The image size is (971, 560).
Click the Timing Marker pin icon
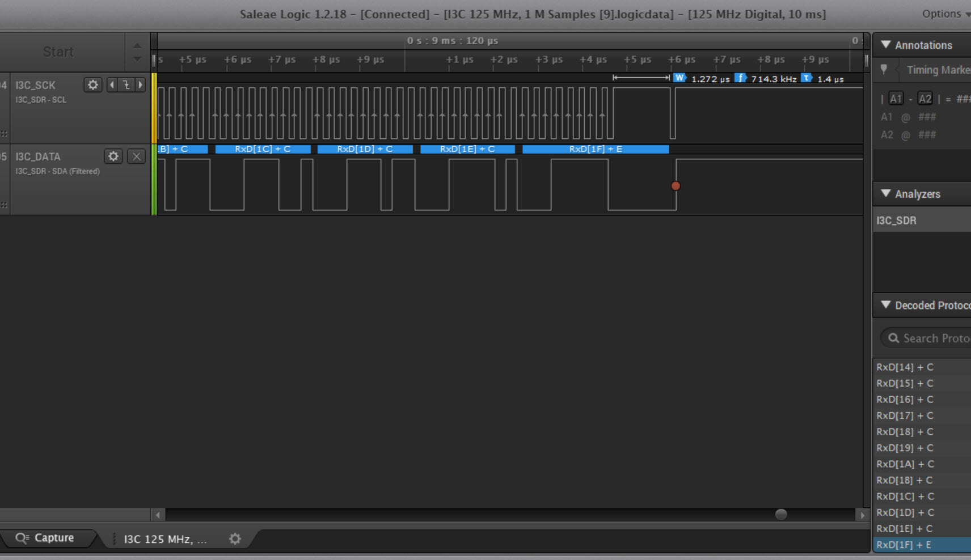[x=885, y=70]
